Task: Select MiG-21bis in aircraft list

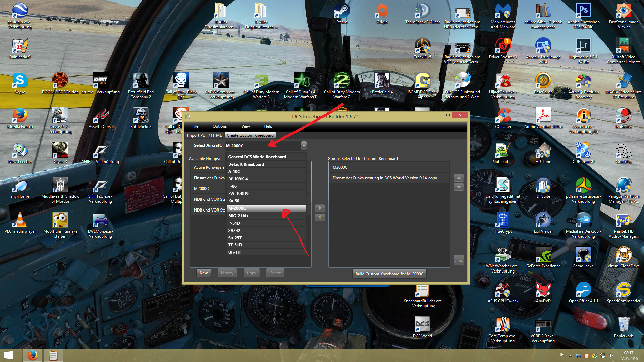Action: pyautogui.click(x=266, y=216)
